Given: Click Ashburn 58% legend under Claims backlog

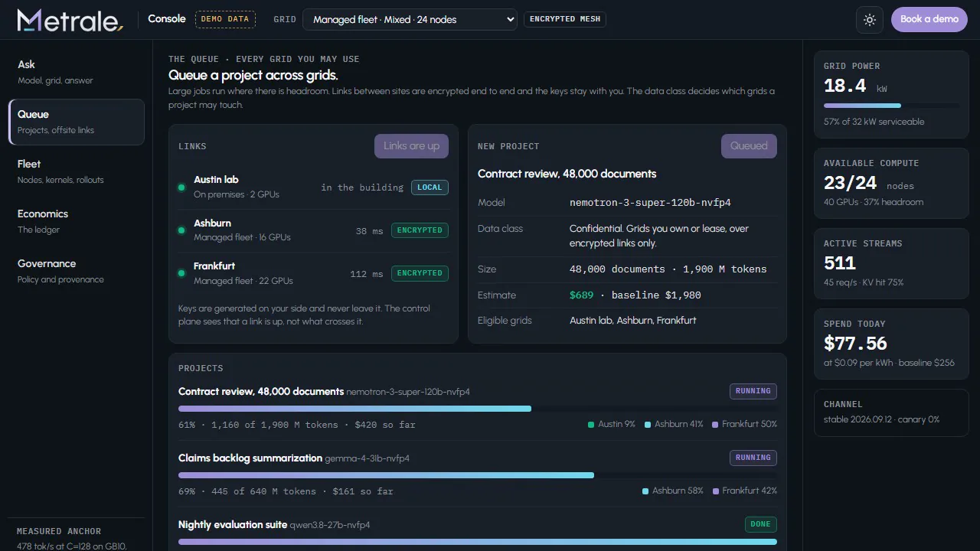Looking at the screenshot, I should [673, 491].
